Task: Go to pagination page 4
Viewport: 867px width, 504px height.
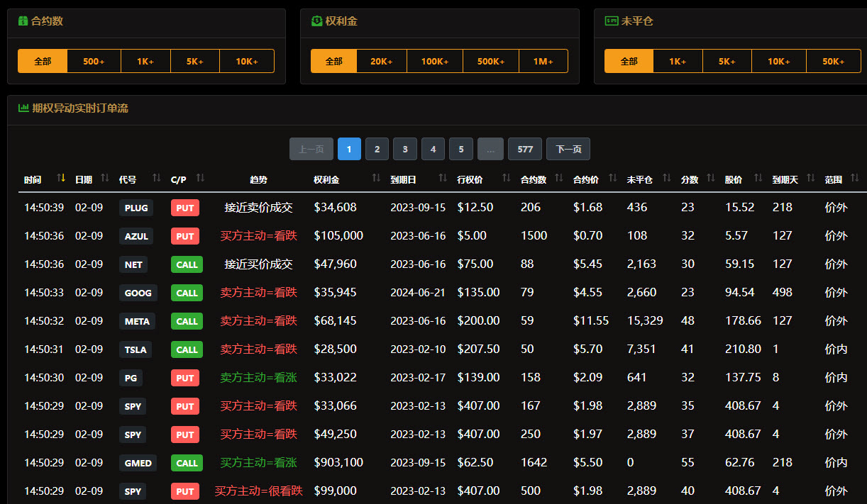Action: [433, 149]
